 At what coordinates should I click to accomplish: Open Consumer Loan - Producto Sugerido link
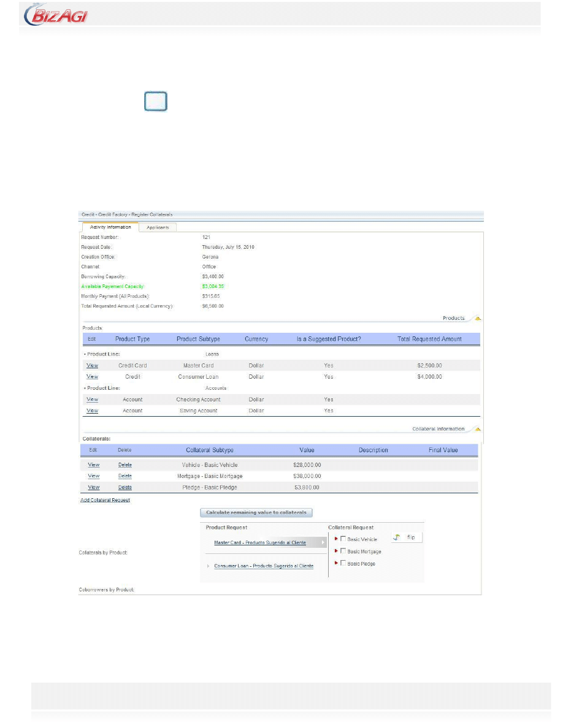click(263, 566)
